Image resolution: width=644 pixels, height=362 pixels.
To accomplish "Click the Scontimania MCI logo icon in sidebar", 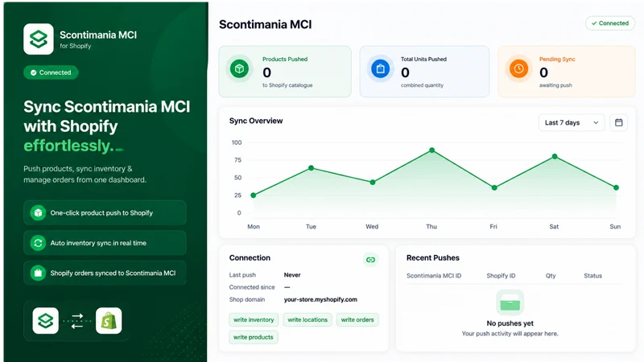I will (x=38, y=39).
